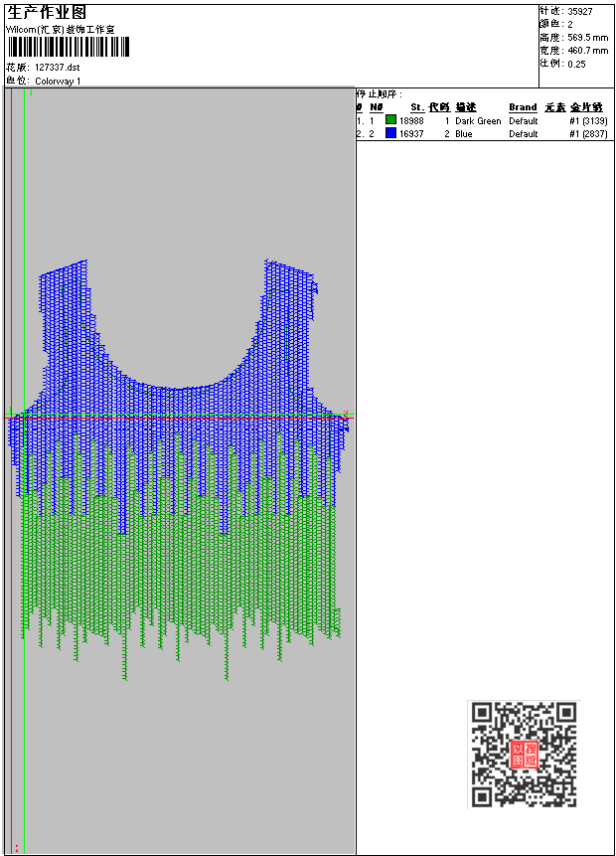The height and width of the screenshot is (856, 616).
Task: Click the 停止顺序 section label
Action: (380, 94)
